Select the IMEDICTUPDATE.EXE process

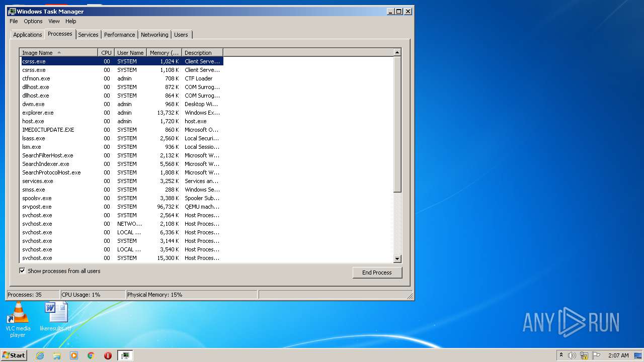(x=121, y=130)
